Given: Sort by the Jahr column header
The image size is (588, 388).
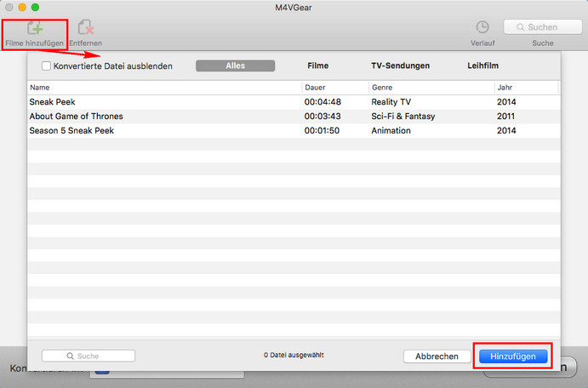Looking at the screenshot, I should [x=527, y=88].
